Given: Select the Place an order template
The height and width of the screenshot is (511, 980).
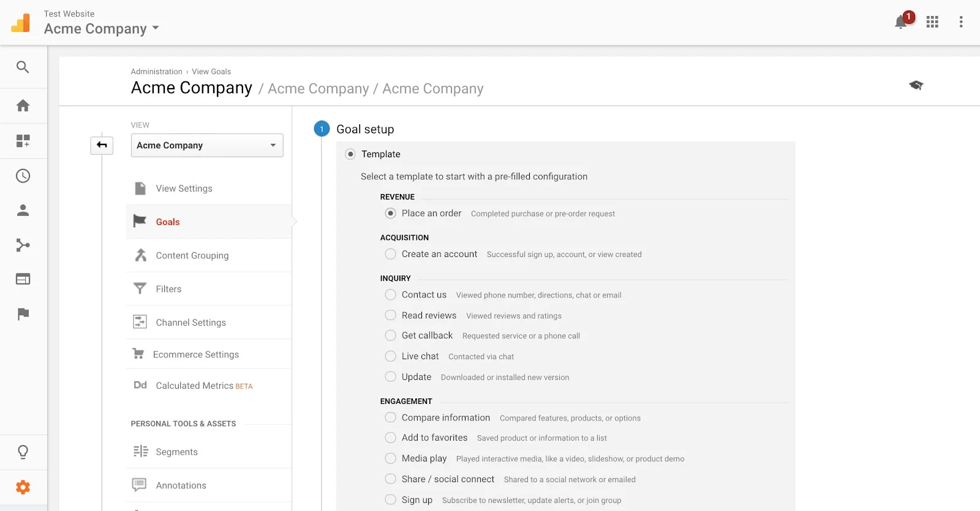Looking at the screenshot, I should (x=390, y=214).
